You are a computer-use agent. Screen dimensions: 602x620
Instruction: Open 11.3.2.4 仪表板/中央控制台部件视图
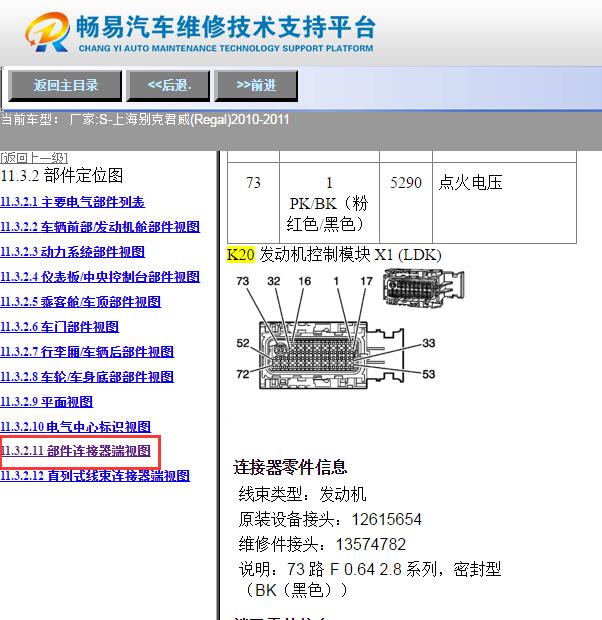[x=100, y=277]
